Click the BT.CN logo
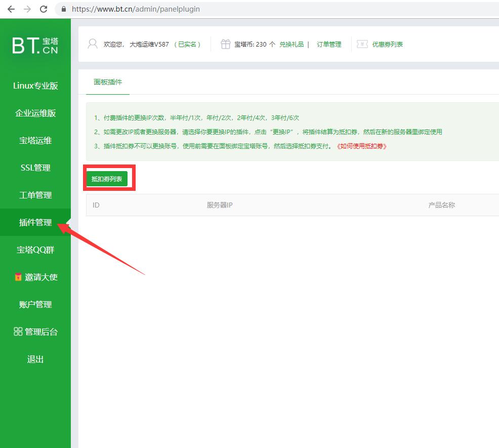 coord(35,46)
